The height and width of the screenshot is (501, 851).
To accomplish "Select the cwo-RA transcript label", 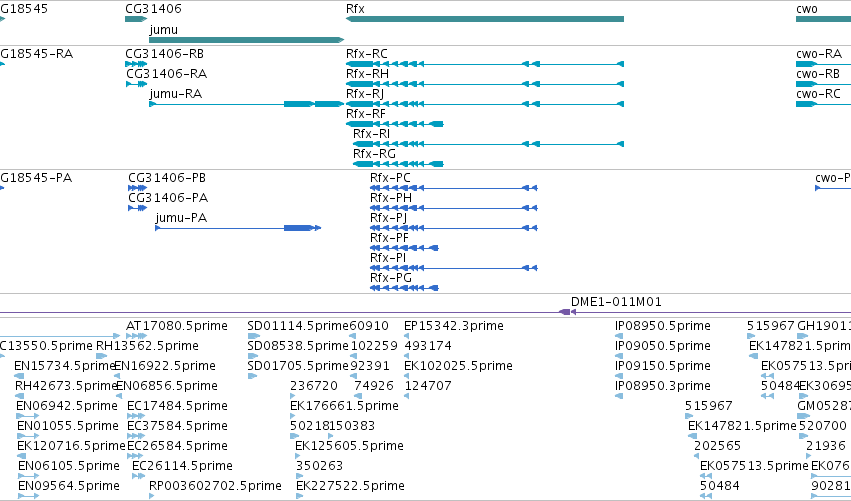I will tap(818, 54).
